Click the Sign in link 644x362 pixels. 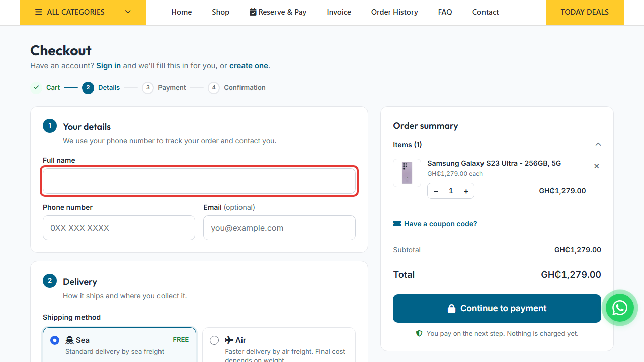[x=109, y=66]
